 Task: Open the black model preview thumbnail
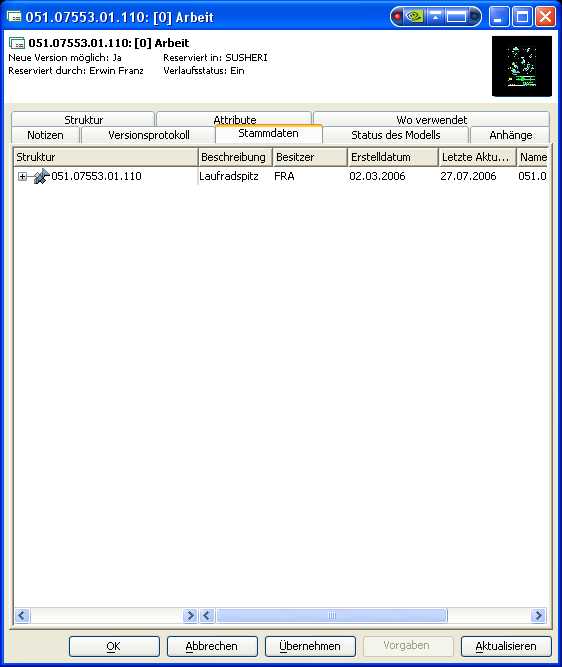[x=522, y=66]
